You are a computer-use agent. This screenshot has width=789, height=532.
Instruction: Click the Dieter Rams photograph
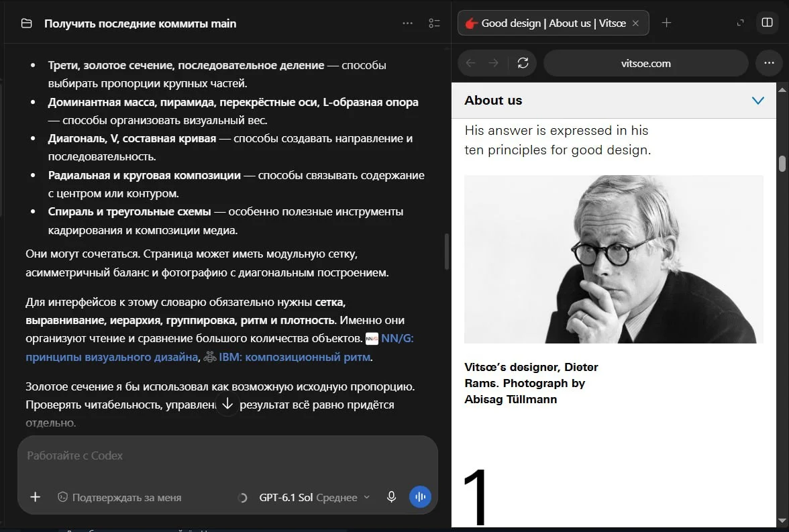613,259
